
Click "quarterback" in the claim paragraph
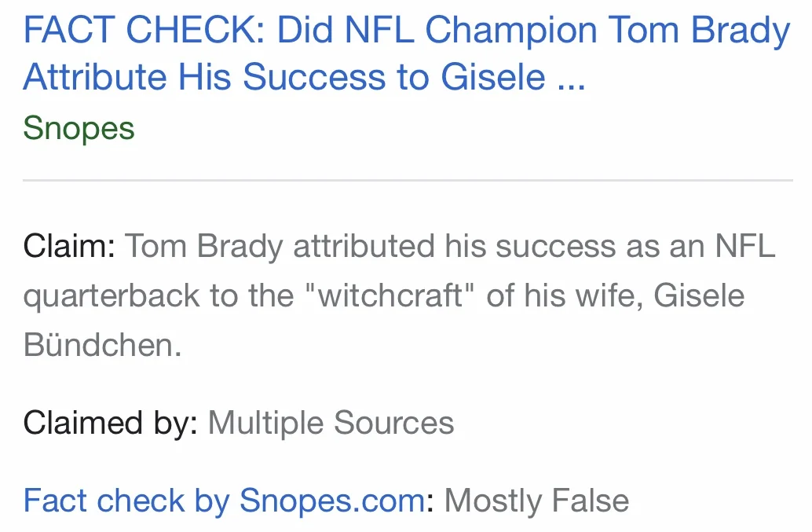(x=112, y=296)
